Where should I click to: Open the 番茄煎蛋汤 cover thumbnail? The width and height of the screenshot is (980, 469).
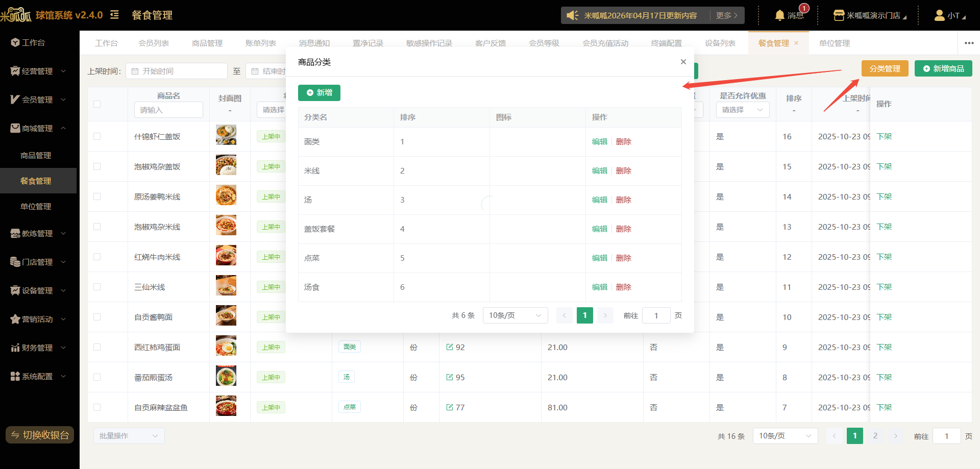(x=226, y=376)
